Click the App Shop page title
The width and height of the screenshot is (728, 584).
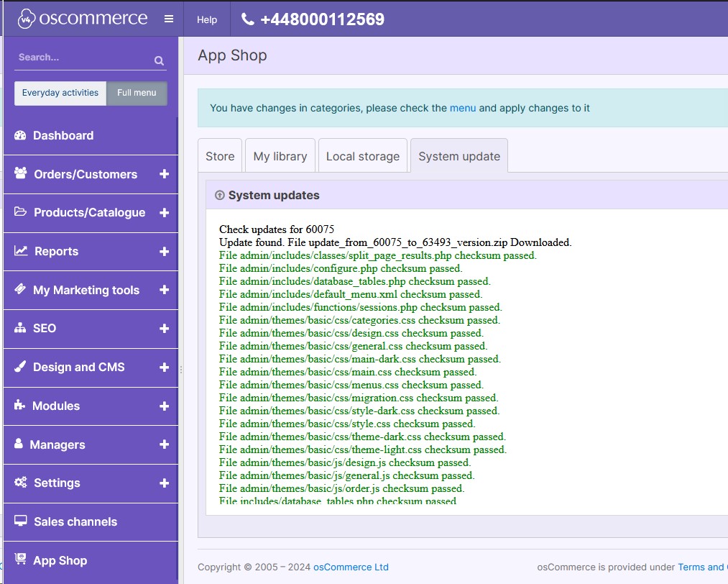pyautogui.click(x=232, y=55)
